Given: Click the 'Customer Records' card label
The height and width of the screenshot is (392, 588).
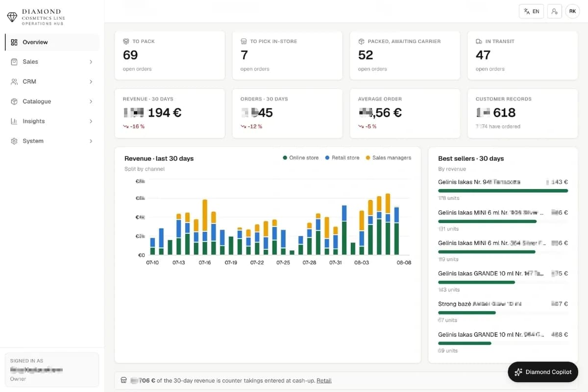Looking at the screenshot, I should [x=504, y=99].
